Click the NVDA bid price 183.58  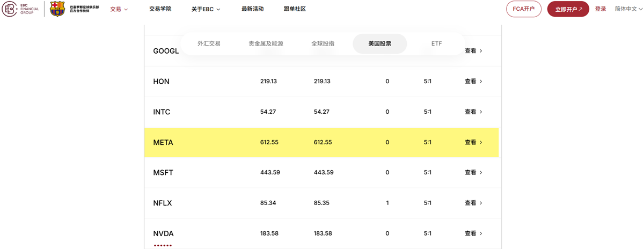tap(269, 234)
